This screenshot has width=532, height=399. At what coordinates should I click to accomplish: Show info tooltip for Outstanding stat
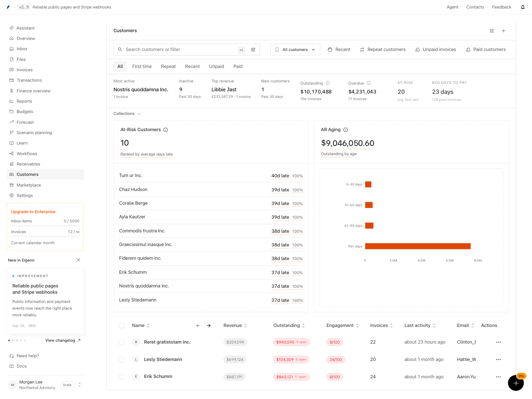[x=328, y=83]
